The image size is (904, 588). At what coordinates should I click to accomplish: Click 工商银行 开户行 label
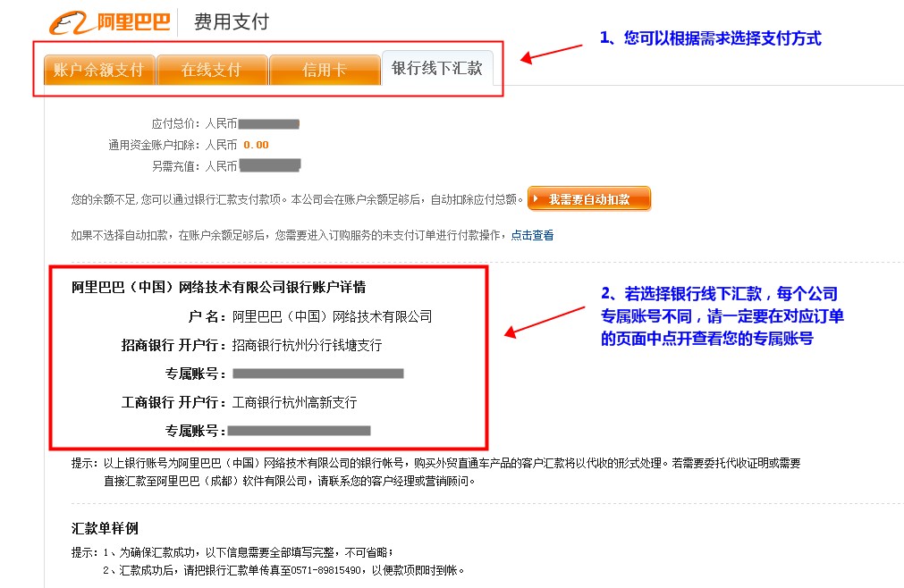(173, 402)
